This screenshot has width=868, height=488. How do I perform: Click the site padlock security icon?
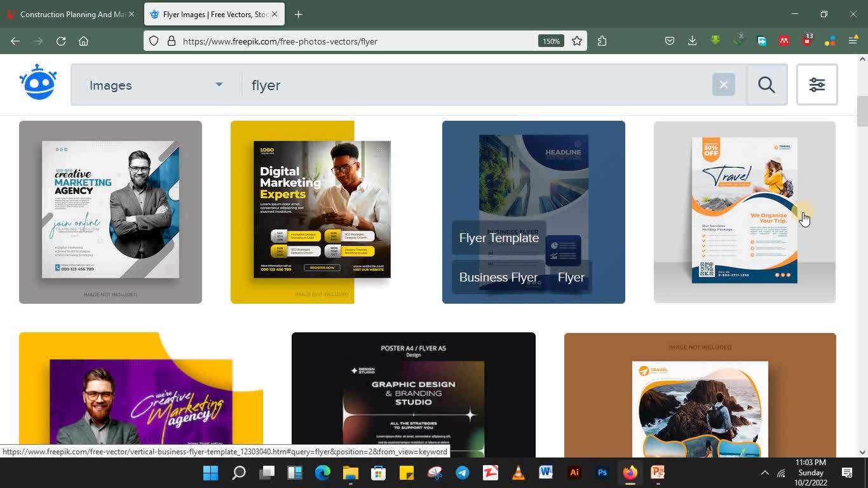click(171, 41)
